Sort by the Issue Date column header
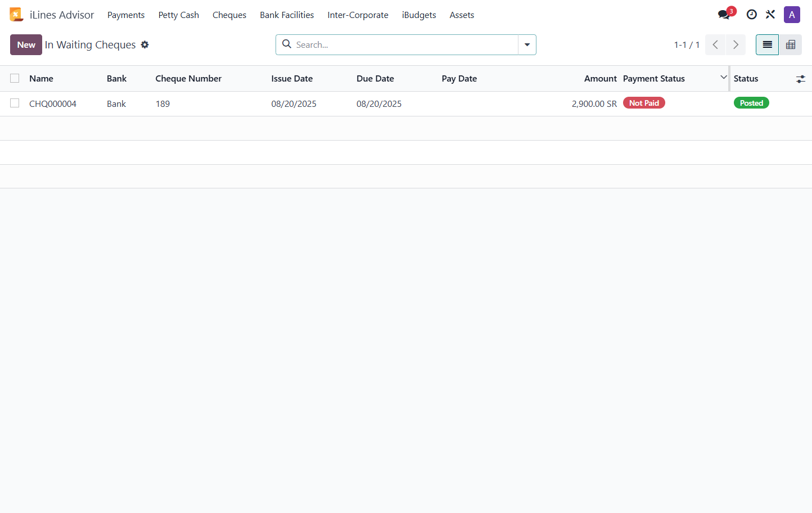The width and height of the screenshot is (812, 513). click(x=292, y=79)
